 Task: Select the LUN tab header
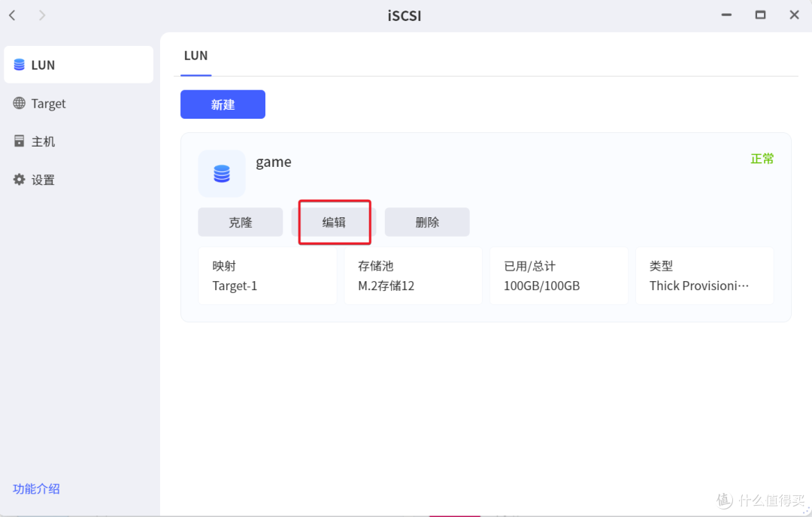[195, 56]
